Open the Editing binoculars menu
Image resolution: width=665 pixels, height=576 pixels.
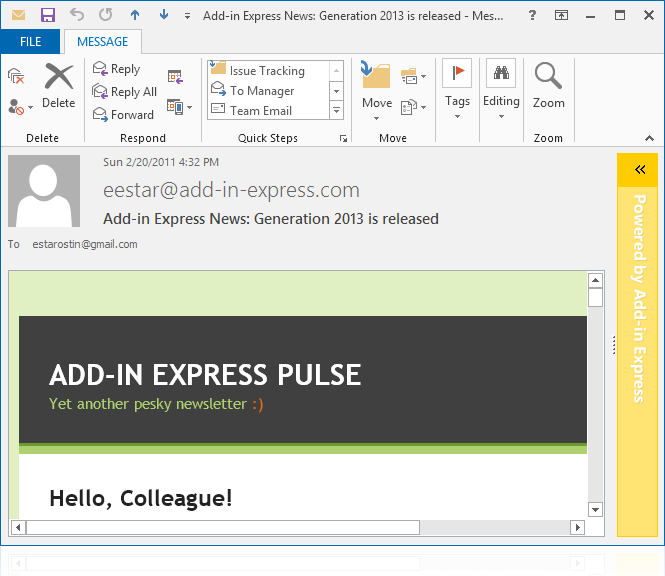(501, 89)
